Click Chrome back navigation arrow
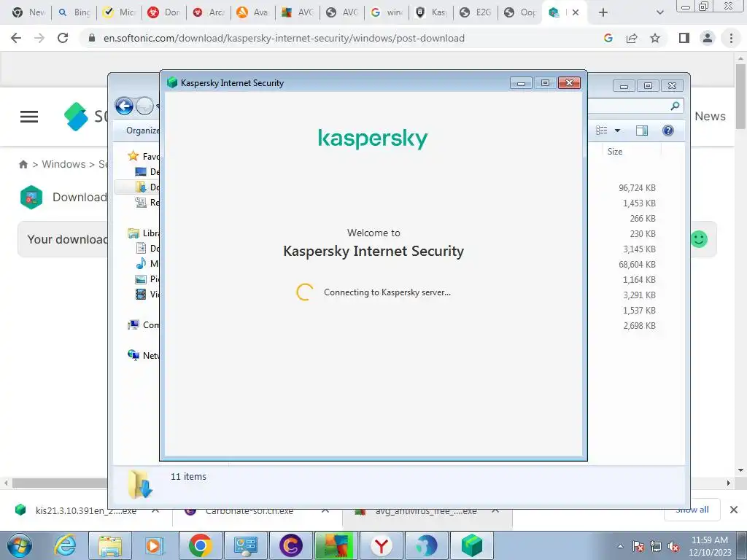 pyautogui.click(x=16, y=38)
